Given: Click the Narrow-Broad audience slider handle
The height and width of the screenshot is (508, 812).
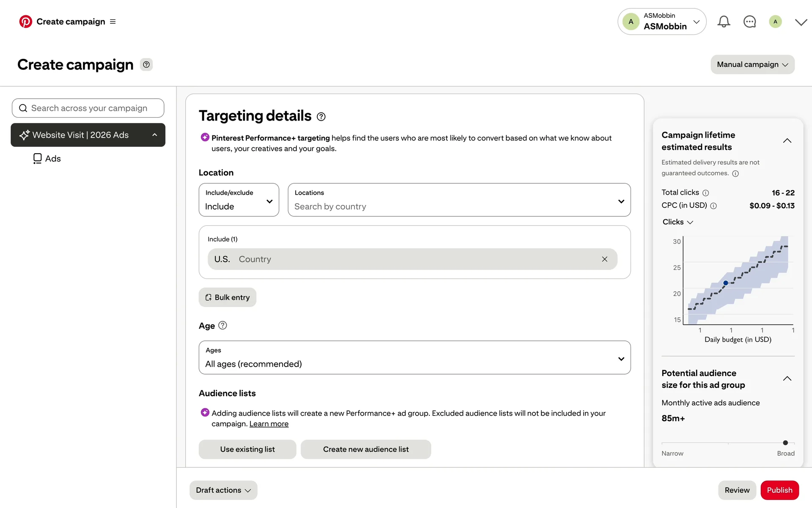Looking at the screenshot, I should point(785,443).
